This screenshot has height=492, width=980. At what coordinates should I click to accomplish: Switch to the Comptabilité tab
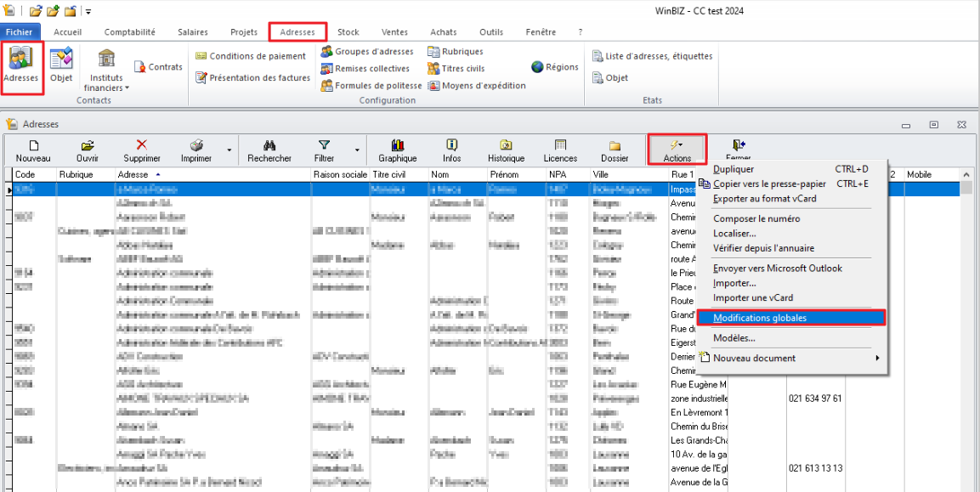tap(130, 32)
